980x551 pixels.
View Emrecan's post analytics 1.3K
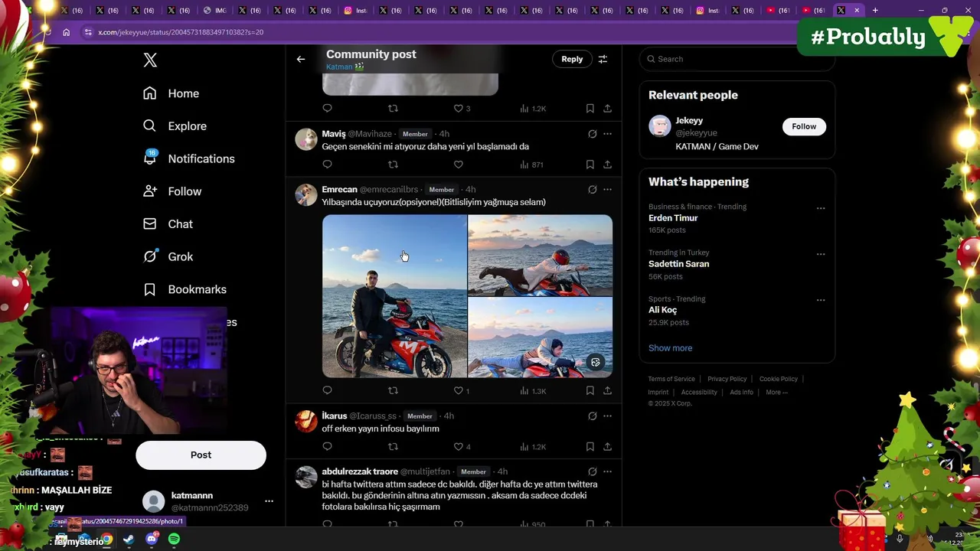tap(533, 391)
